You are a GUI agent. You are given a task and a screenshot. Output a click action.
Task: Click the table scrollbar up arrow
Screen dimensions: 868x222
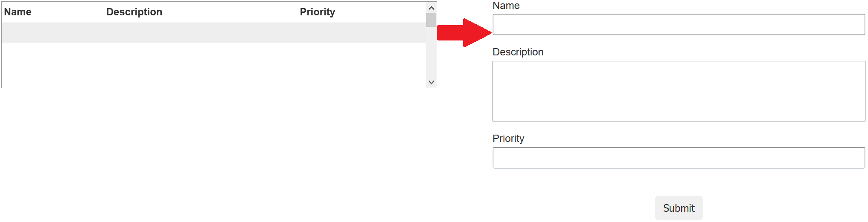pos(431,8)
